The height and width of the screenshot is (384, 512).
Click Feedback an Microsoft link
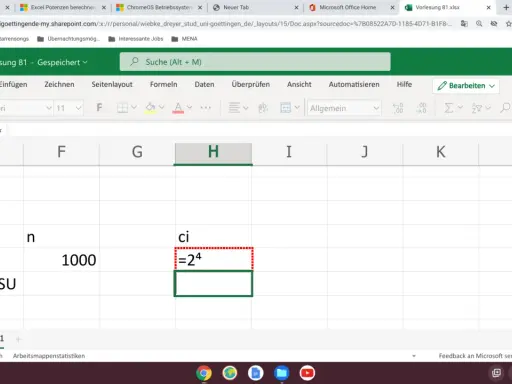coord(475,356)
